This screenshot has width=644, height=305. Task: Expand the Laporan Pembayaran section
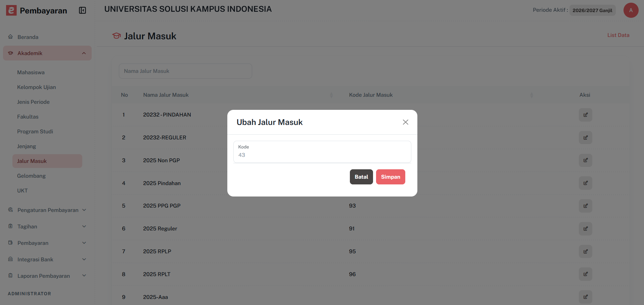click(x=84, y=276)
